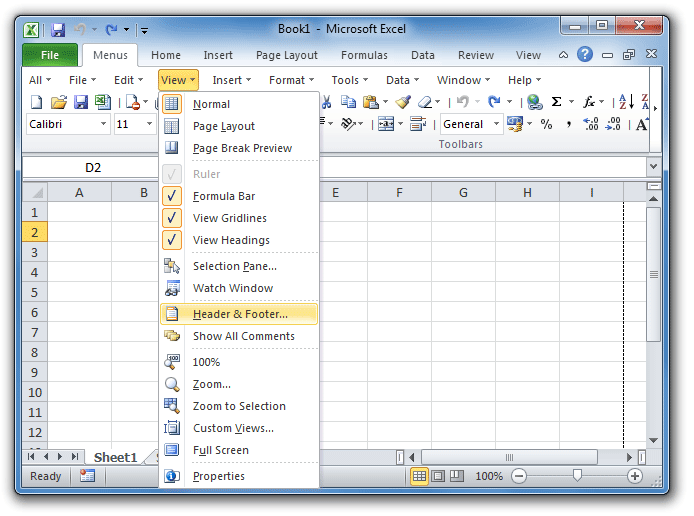Screen dimensions: 694x516
Task: Switch to Page Layout view in status bar
Action: (438, 477)
